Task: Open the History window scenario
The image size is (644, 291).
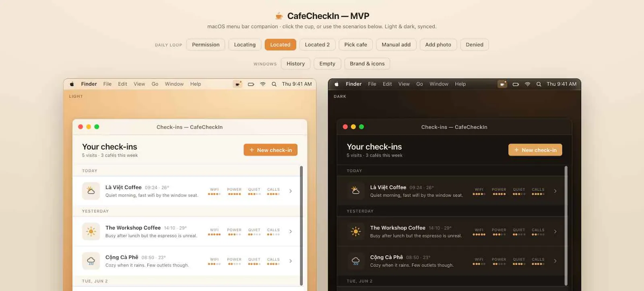Action: click(295, 64)
